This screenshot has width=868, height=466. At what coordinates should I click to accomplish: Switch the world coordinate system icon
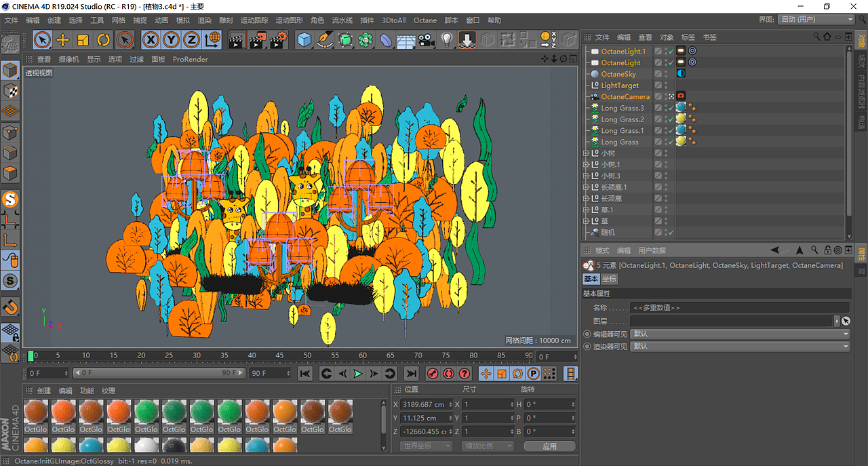(x=212, y=40)
